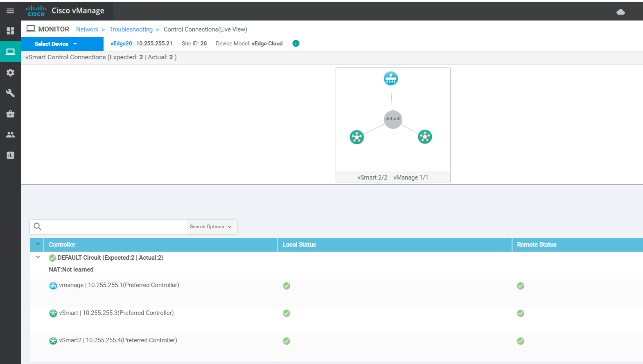The width and height of the screenshot is (643, 364).
Task: Click the device info icon
Action: point(296,43)
